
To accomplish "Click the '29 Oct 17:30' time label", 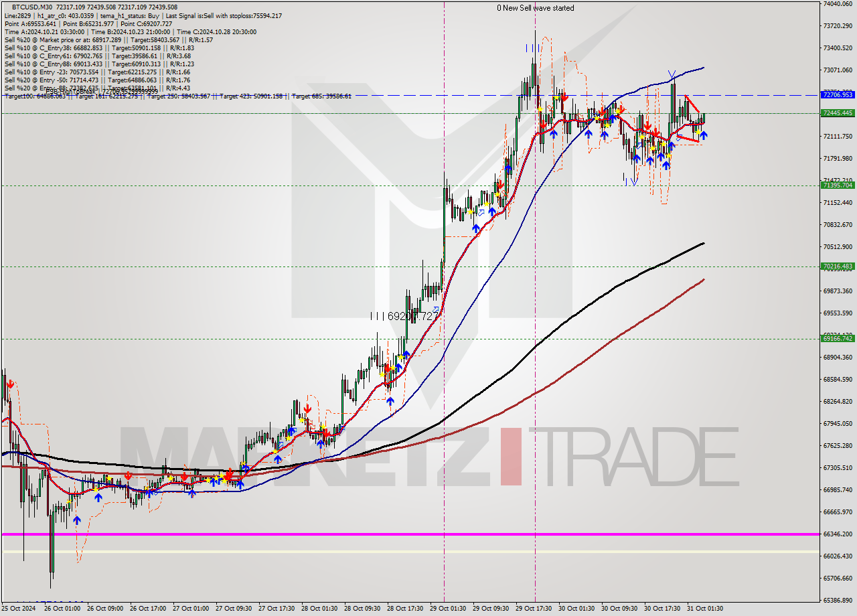I will (x=533, y=609).
